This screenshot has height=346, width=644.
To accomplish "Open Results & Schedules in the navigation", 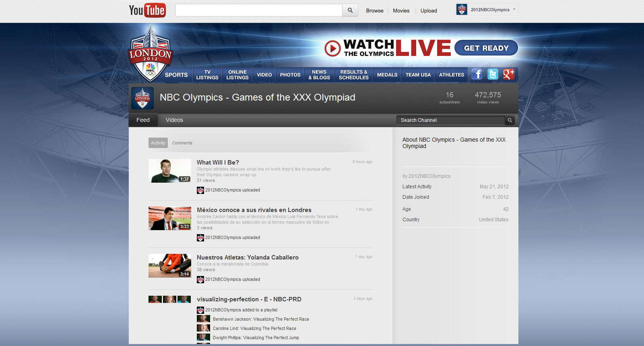I will point(353,75).
